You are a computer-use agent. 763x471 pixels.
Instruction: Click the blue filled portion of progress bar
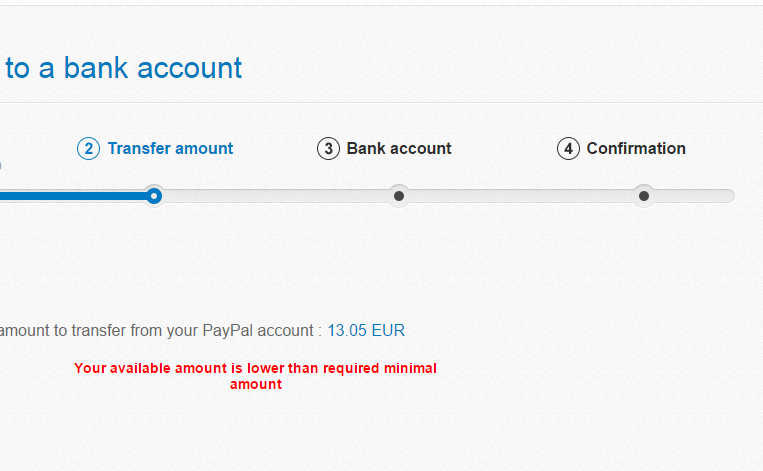(73, 196)
